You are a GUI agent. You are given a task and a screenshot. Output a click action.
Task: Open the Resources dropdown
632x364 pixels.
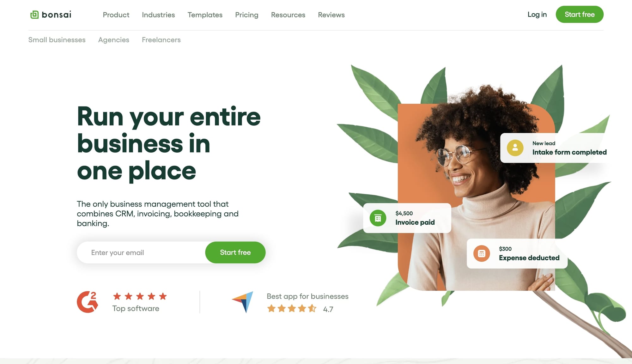pos(288,15)
